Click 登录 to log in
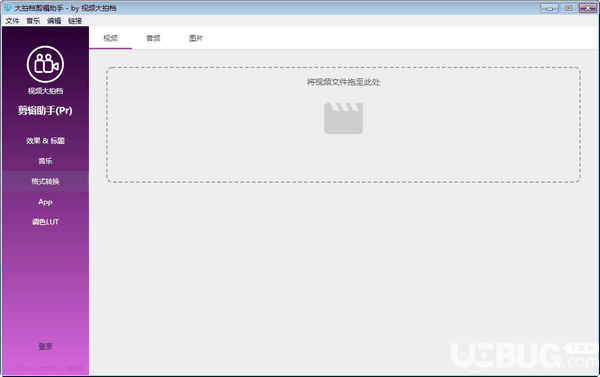The image size is (600, 377). (45, 346)
